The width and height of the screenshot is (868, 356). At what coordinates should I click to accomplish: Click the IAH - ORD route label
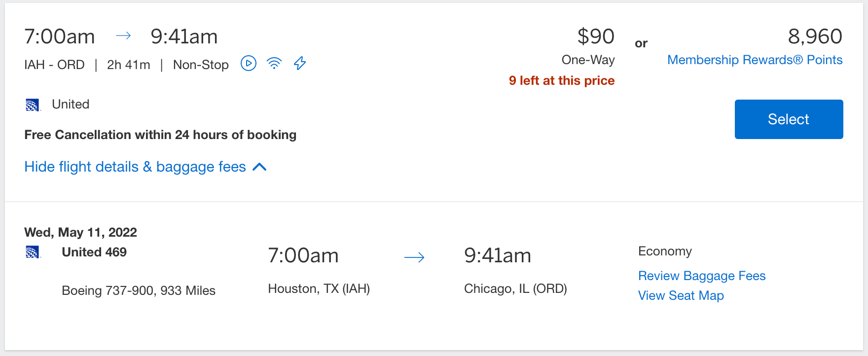[54, 64]
